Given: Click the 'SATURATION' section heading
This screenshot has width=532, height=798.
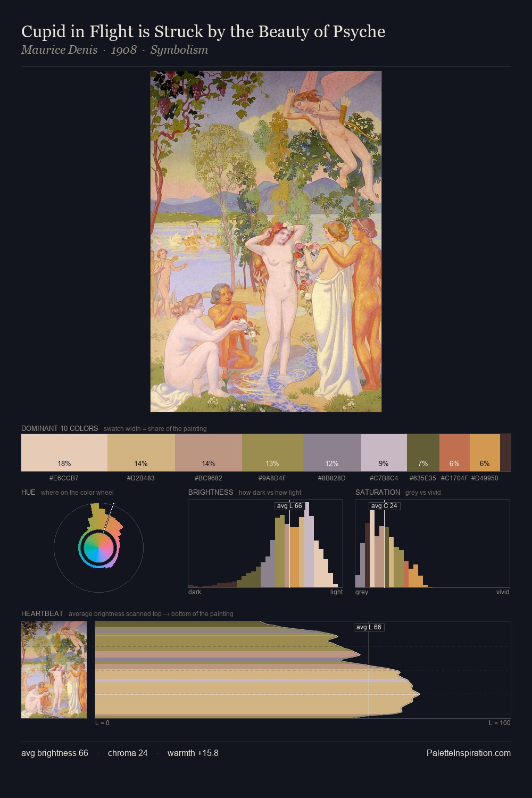Looking at the screenshot, I should pos(378,492).
